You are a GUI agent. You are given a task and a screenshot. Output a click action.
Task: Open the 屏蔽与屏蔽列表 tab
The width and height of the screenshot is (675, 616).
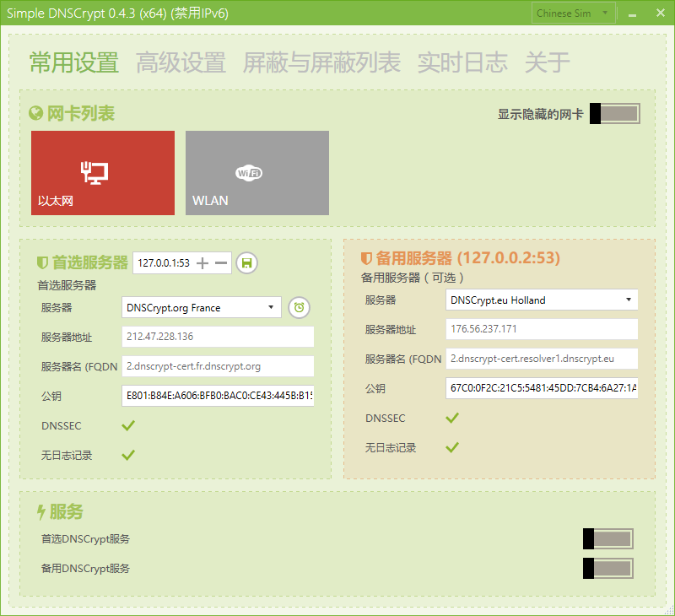pos(321,62)
